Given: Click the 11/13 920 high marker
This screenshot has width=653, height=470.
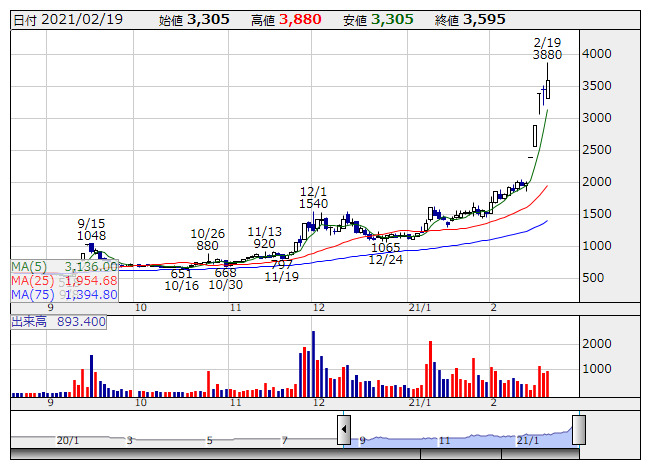Looking at the screenshot, I should (264, 237).
